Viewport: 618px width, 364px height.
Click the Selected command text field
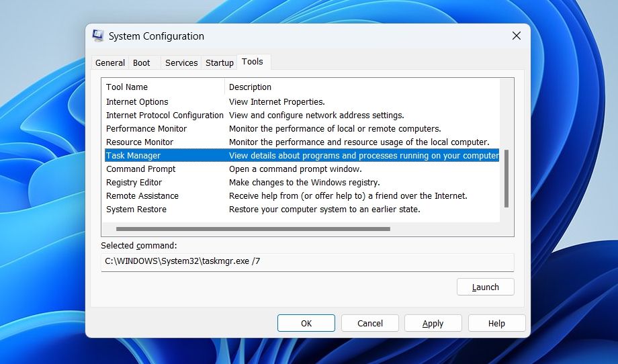click(308, 261)
